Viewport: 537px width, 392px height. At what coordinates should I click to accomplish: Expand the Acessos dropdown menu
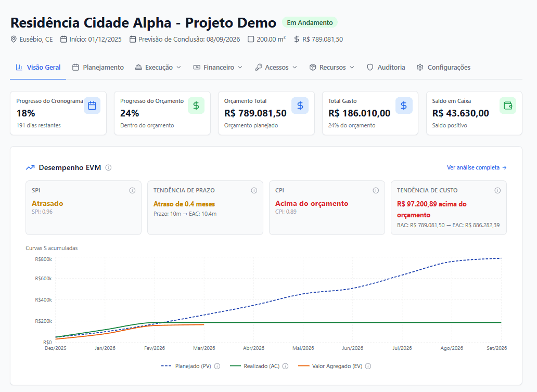point(276,67)
